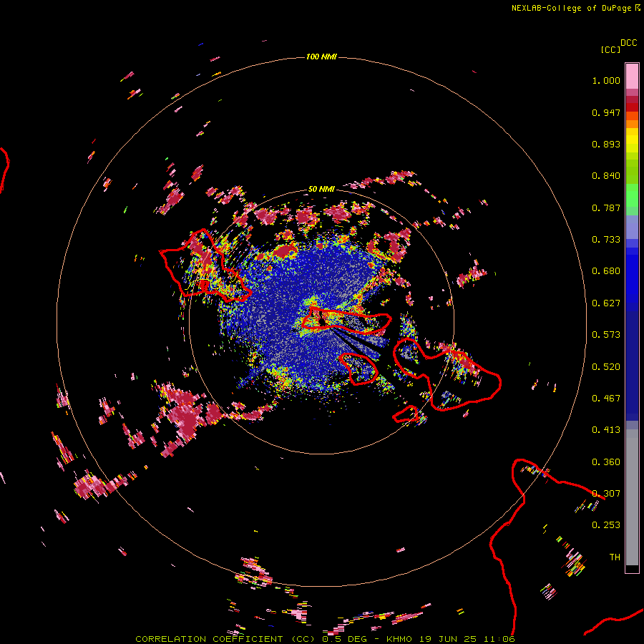
Task: Click the NEXLAB-College of DuPage credit text
Action: coord(571,8)
